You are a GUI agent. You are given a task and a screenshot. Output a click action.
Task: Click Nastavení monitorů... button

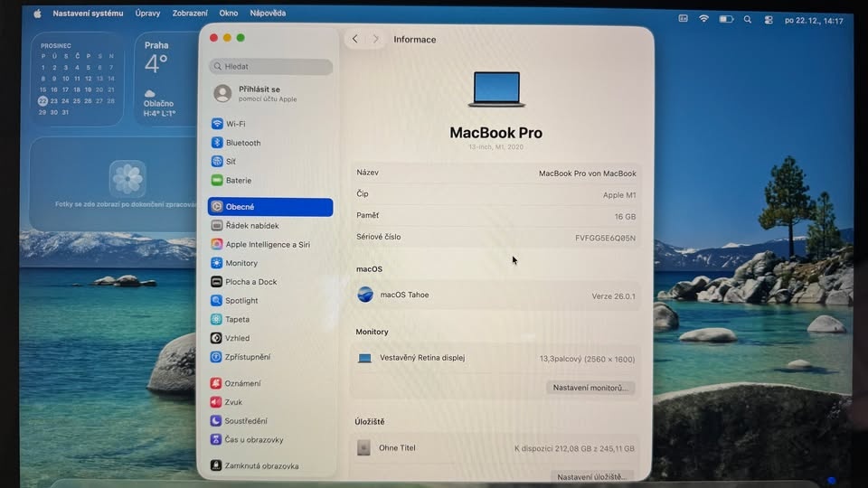pyautogui.click(x=590, y=388)
